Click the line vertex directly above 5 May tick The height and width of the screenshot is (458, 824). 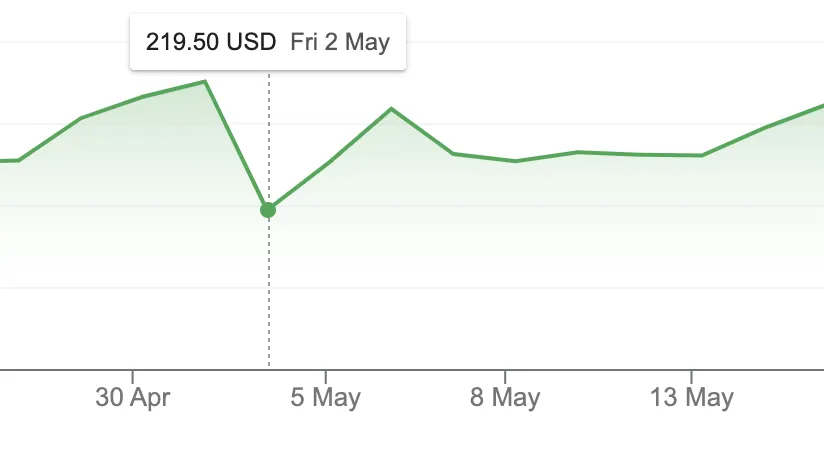327,164
